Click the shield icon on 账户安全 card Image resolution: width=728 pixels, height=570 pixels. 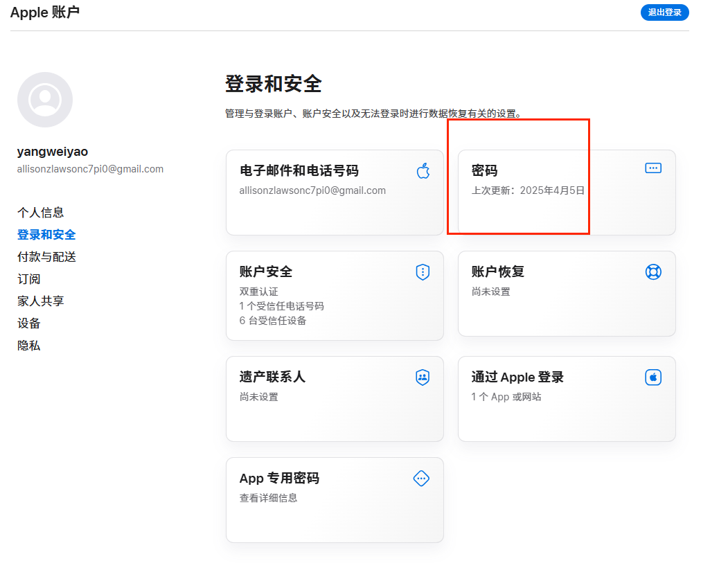(423, 272)
